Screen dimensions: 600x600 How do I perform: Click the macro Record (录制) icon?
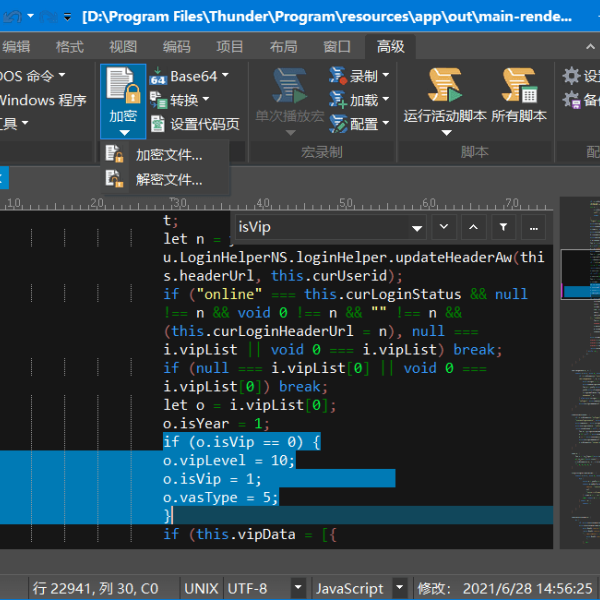click(x=337, y=75)
